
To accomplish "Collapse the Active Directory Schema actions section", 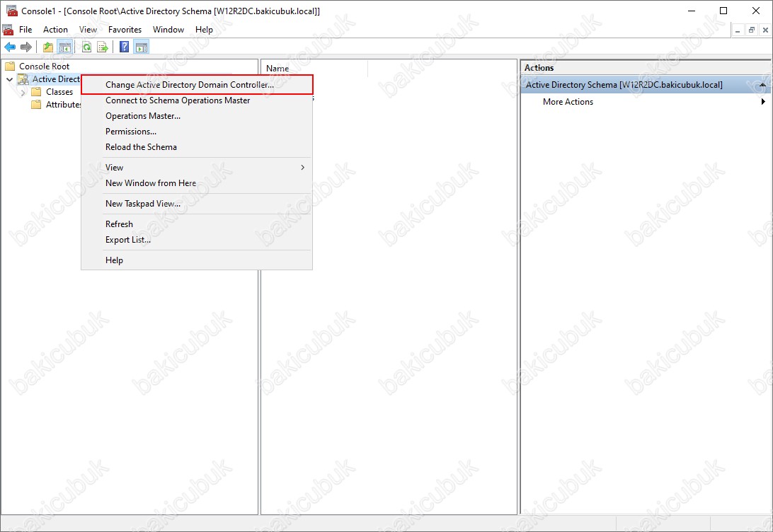I will [762, 85].
